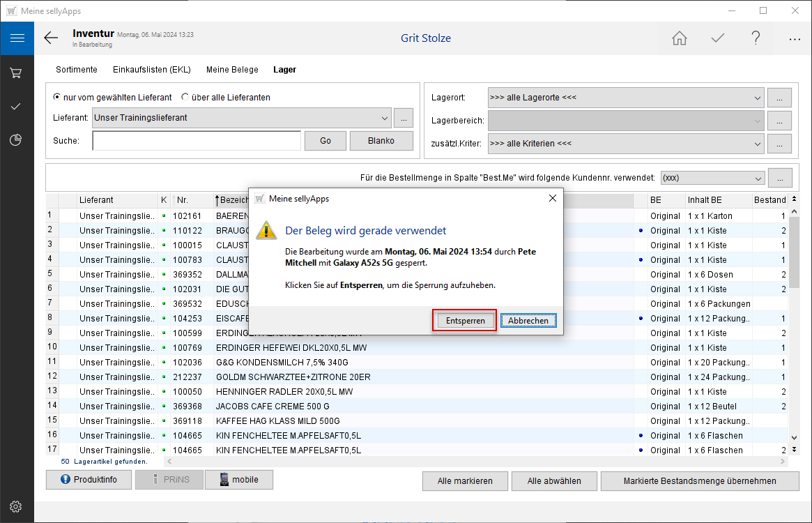812x523 pixels.
Task: Click the checkmark icon in left sidebar
Action: coord(16,106)
